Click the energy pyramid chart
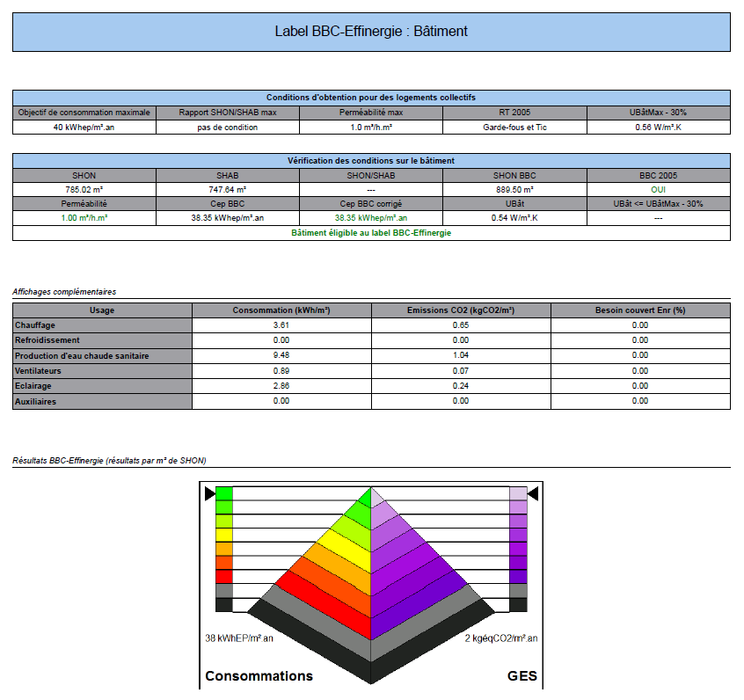The width and height of the screenshot is (744, 700). click(x=371, y=585)
